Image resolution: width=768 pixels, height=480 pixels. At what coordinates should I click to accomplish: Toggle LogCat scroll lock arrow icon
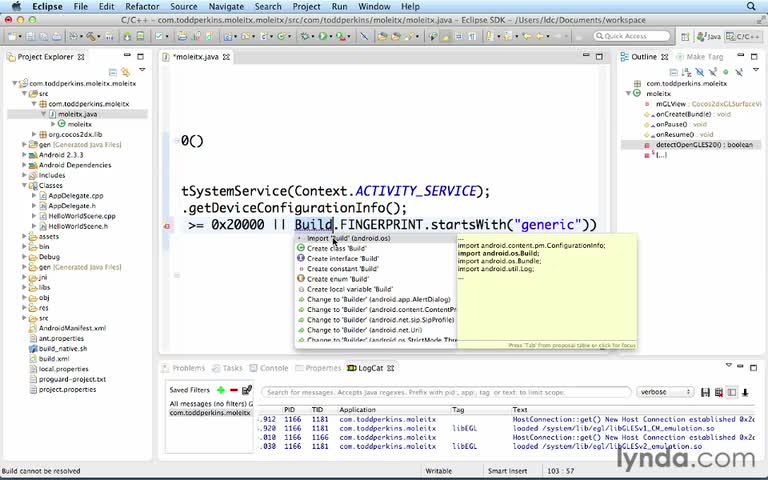(745, 392)
